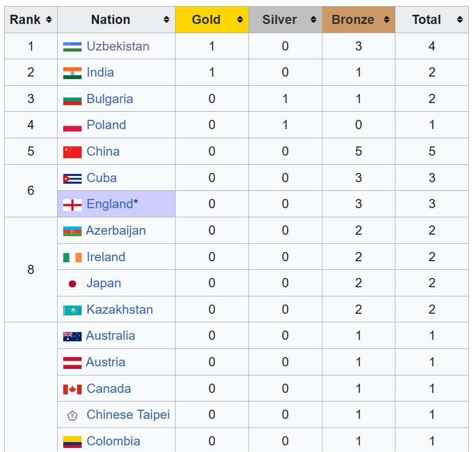Click the Canada flag icon

click(72, 389)
